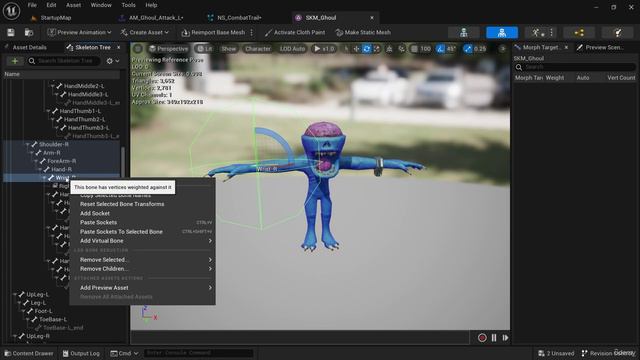
Task: Open the Physics asset mode icon
Action: pyautogui.click(x=618, y=33)
